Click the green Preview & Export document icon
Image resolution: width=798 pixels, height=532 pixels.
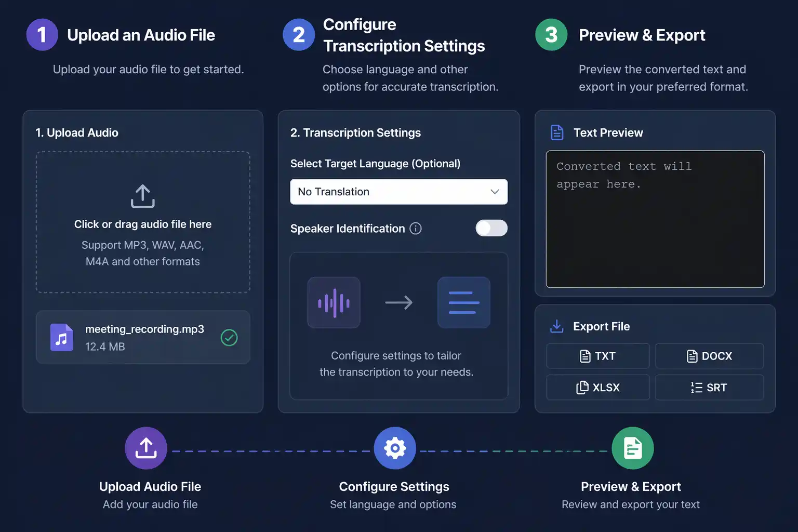click(x=632, y=448)
